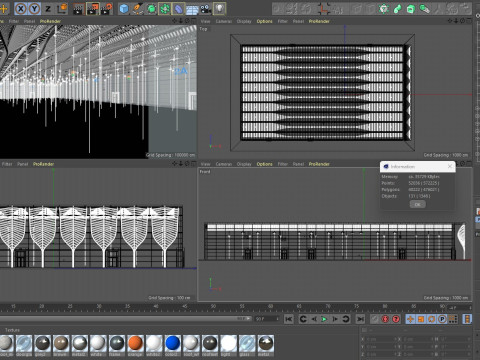Click the Top viewport move-view icon
The width and height of the screenshot is (480, 360).
tap(450, 21)
